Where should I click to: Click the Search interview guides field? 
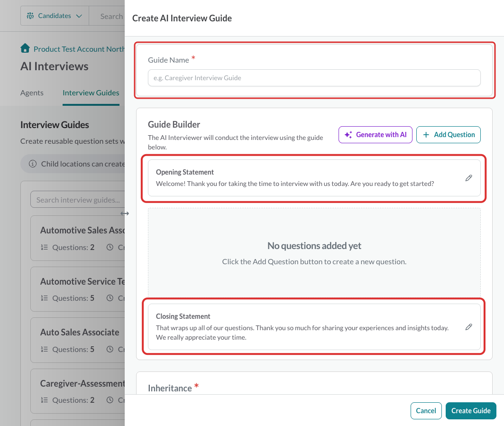click(x=77, y=200)
